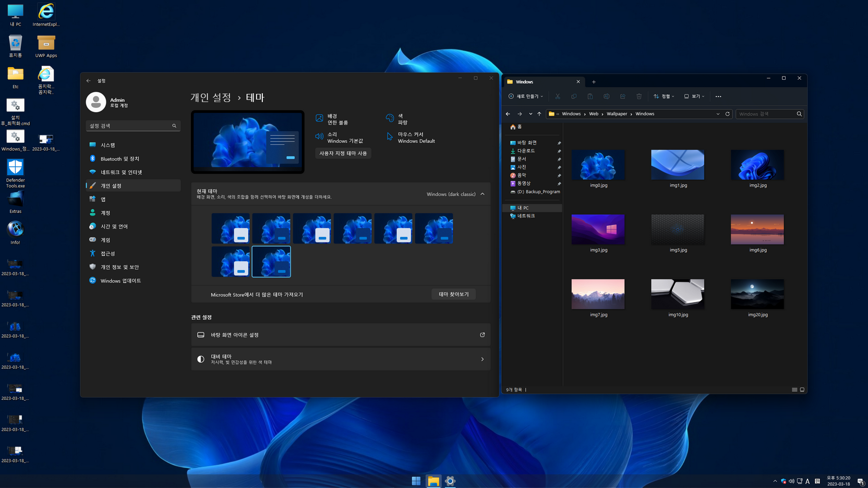
Task: Click 사용자 지정 테마 사용 button
Action: coord(343,153)
